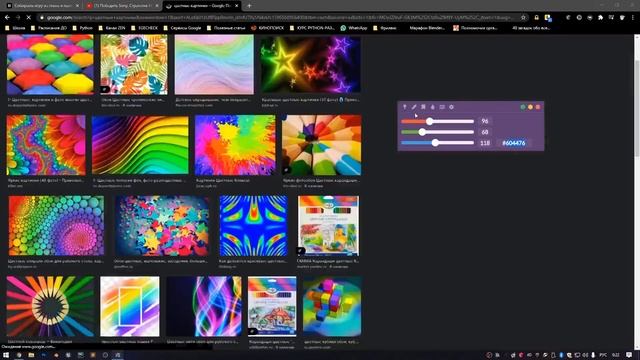Click the bookmark icon in the color picker toolbar
The height and width of the screenshot is (360, 640).
click(423, 107)
